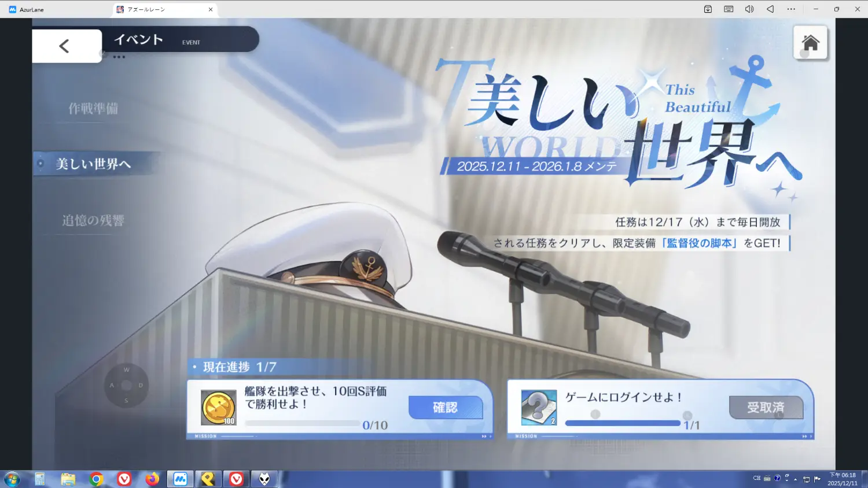Expand hidden system tray icons arrow
The image size is (868, 488).
click(796, 479)
